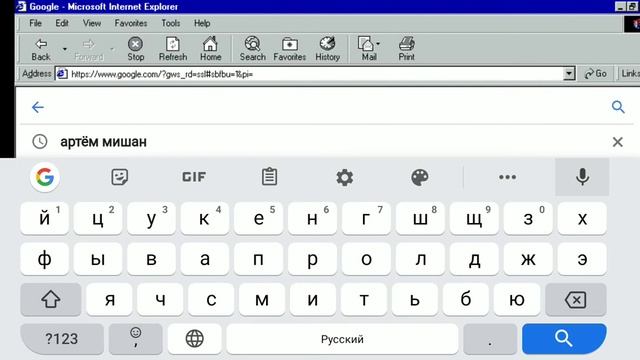
Task: Click the address bar URL field
Action: pyautogui.click(x=310, y=74)
